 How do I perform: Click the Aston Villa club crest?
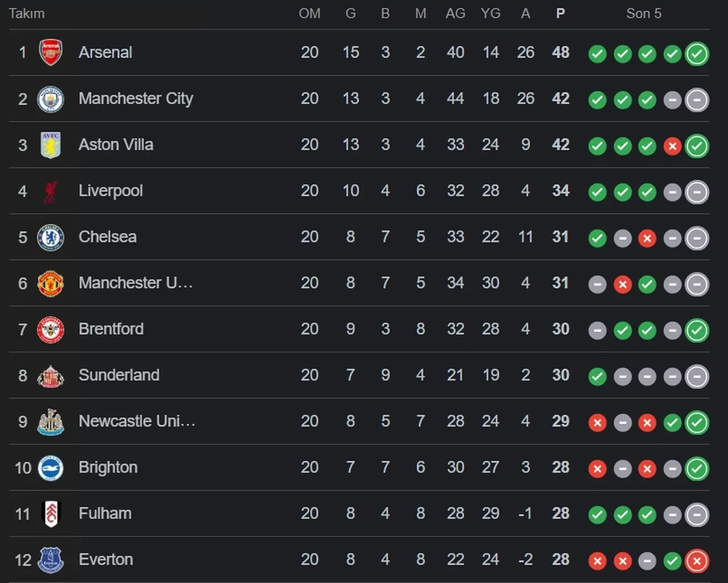coord(51,145)
